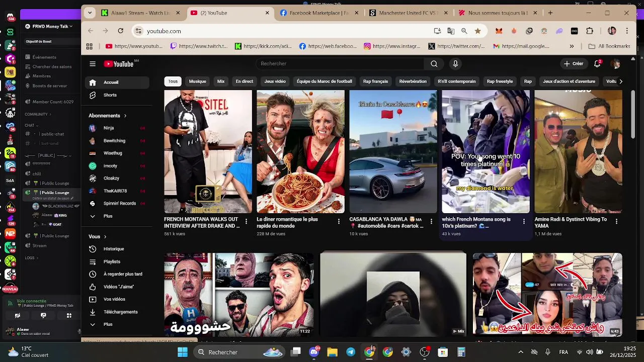Open Chrome extensions puzzle icon

coord(590,31)
